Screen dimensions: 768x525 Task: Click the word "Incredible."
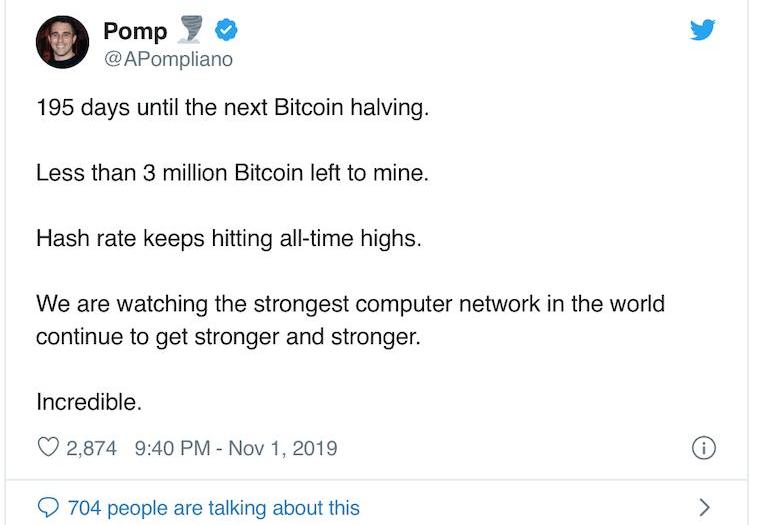coord(89,402)
